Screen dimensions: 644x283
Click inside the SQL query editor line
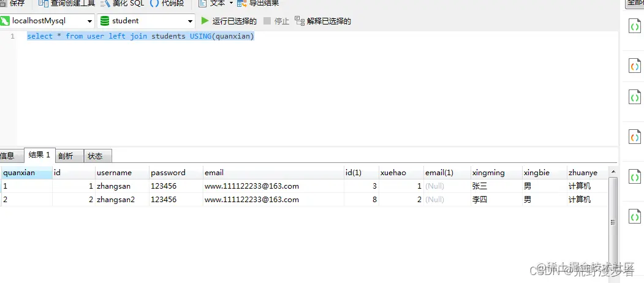[140, 36]
